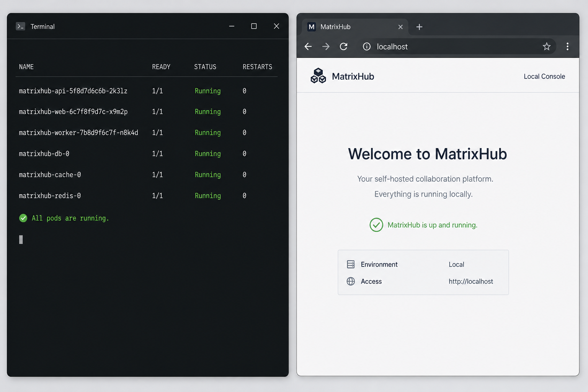Viewport: 588px width, 392px height.
Task: Select pod matrixhub-web-6c7f8f9d7c-x9m2p
Action: (73, 112)
